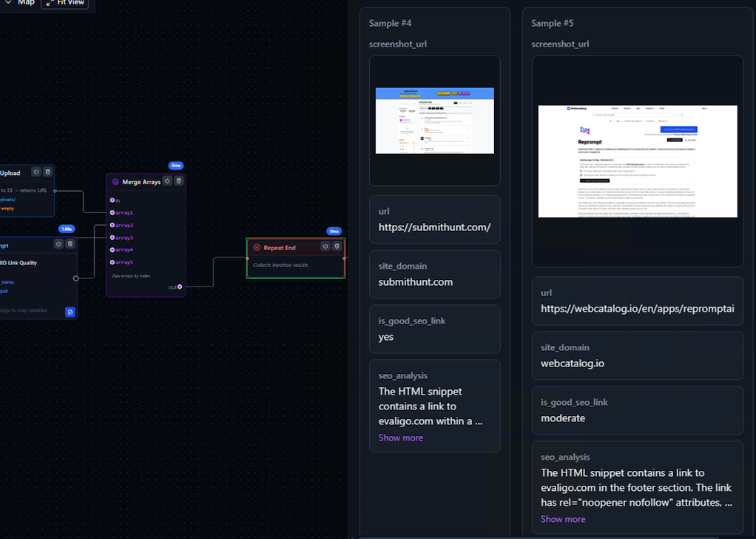Toggle power on Merge Arrays node

point(167,181)
